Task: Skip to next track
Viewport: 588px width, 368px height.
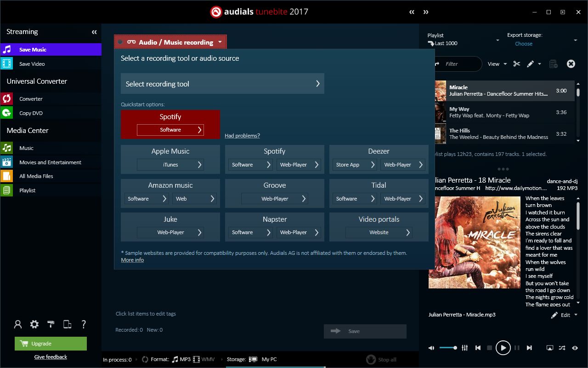Action: 529,348
